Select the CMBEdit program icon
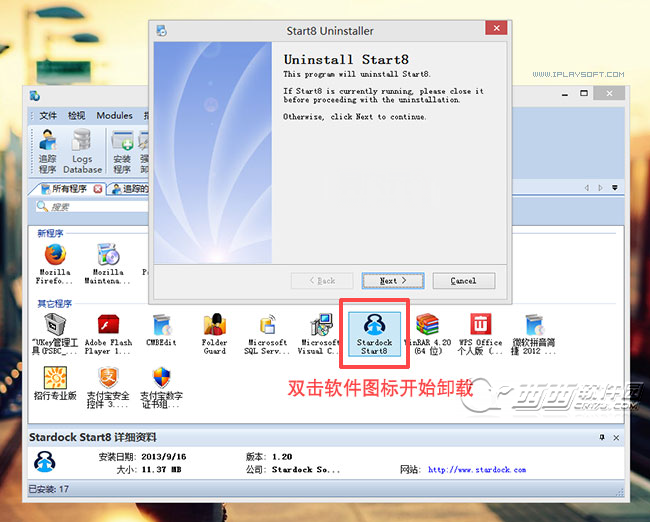650x522 pixels. (x=161, y=330)
